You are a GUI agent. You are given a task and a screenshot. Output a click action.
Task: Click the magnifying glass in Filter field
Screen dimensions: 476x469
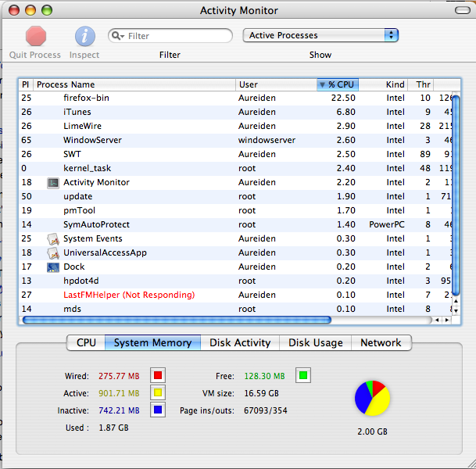(x=117, y=36)
